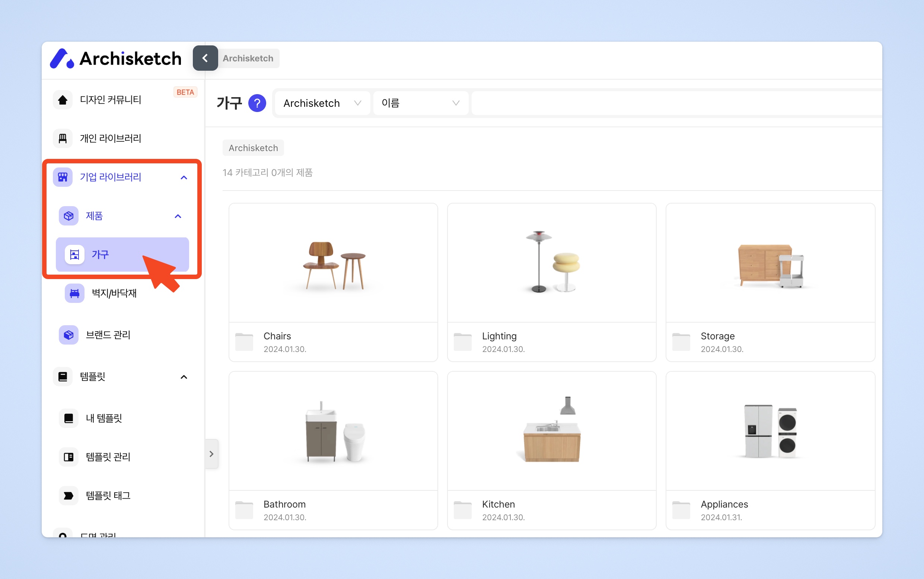This screenshot has width=924, height=579.
Task: Select the 개인 라이브러리 chair icon
Action: click(63, 138)
